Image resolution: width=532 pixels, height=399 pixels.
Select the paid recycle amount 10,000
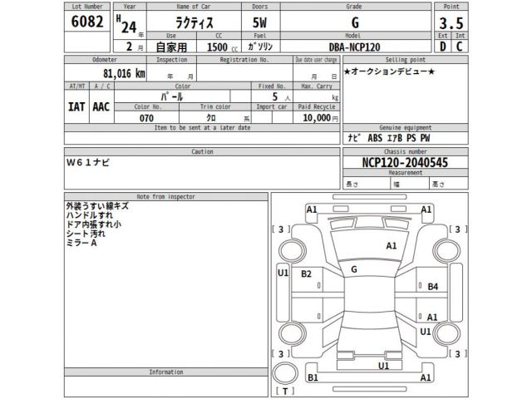[x=317, y=118]
